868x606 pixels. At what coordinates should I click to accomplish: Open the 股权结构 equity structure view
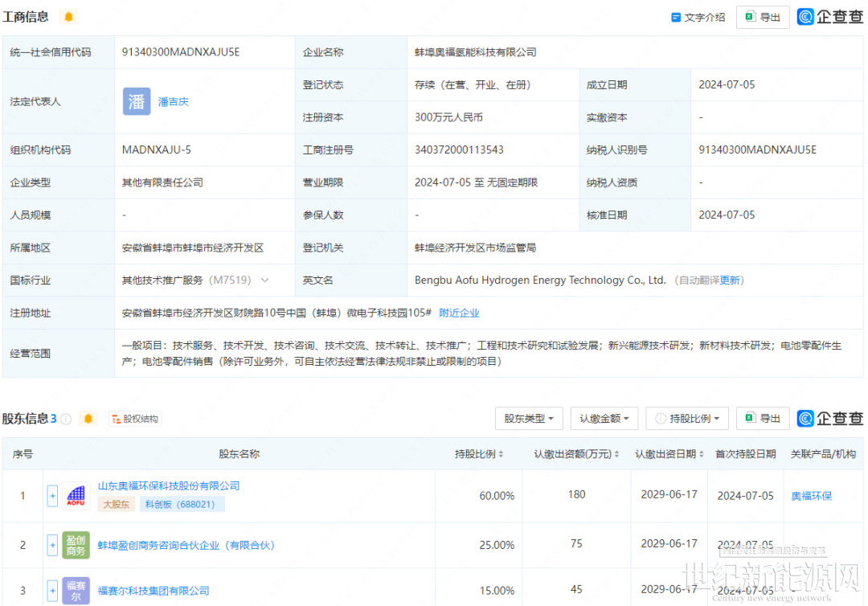[134, 419]
